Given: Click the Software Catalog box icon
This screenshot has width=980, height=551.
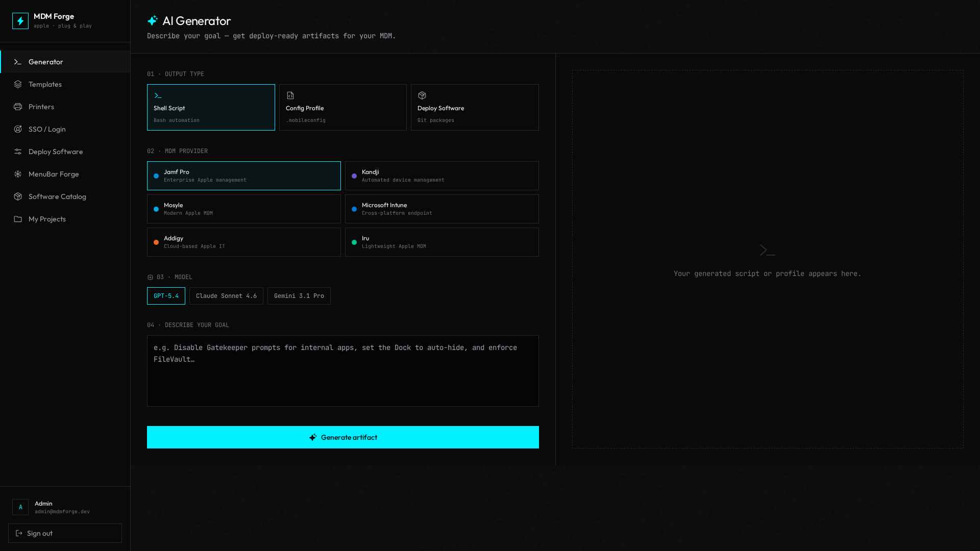Looking at the screenshot, I should pos(18,196).
